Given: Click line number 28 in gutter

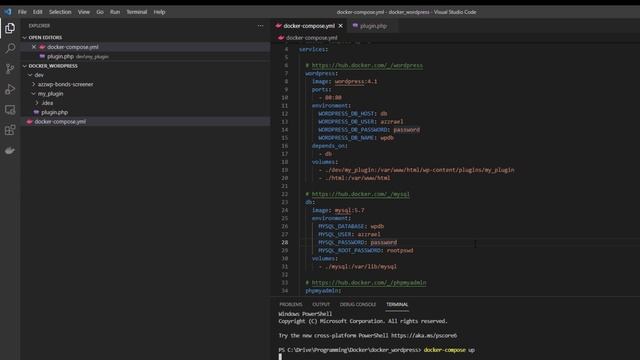Looking at the screenshot, I should point(284,242).
